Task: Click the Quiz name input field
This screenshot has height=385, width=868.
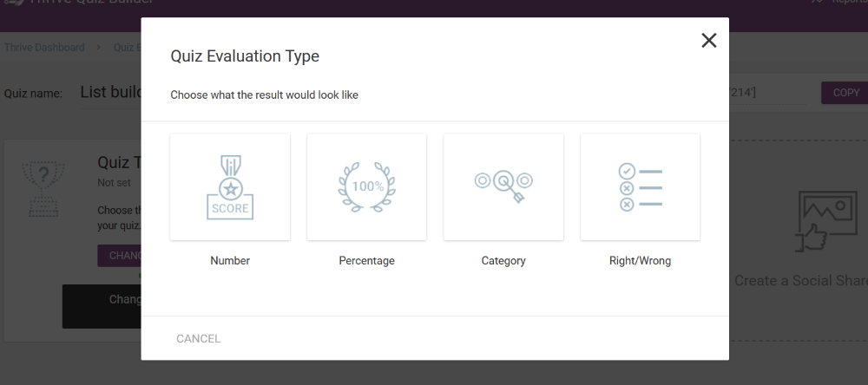Action: coord(110,92)
